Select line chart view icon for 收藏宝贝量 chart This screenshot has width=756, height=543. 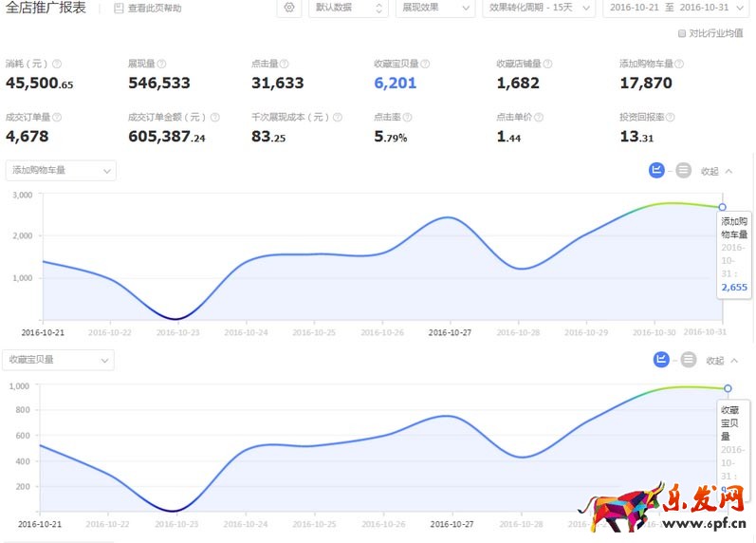(661, 360)
